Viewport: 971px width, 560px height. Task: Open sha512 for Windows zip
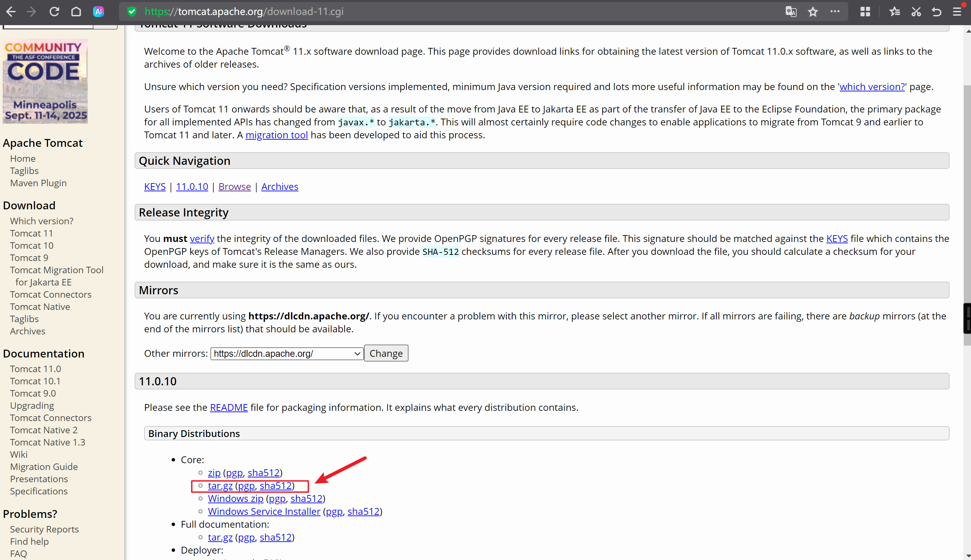pos(307,498)
